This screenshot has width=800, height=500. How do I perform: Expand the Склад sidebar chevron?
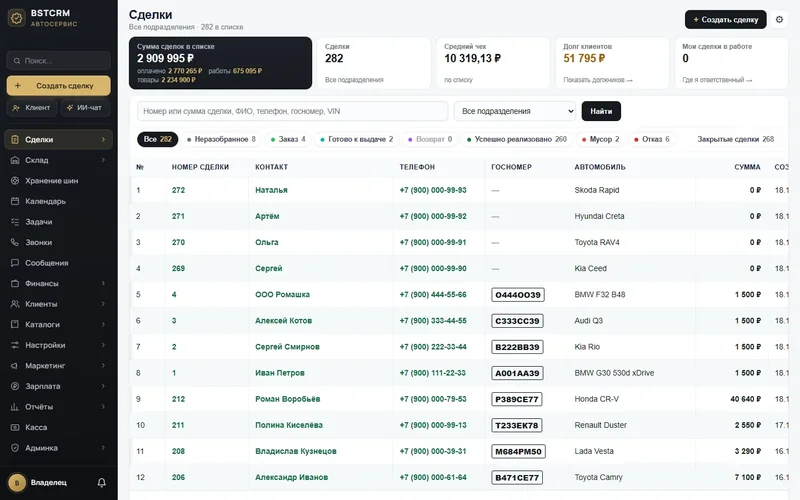[103, 160]
